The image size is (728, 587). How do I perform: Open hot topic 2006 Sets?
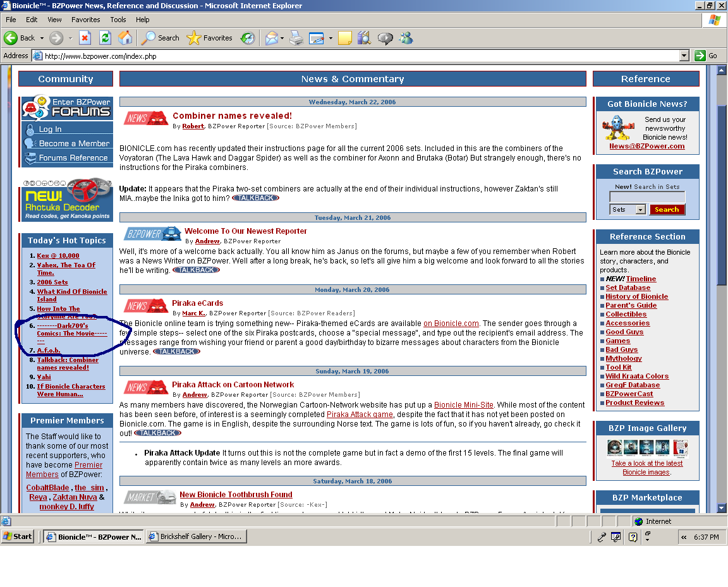pyautogui.click(x=52, y=282)
